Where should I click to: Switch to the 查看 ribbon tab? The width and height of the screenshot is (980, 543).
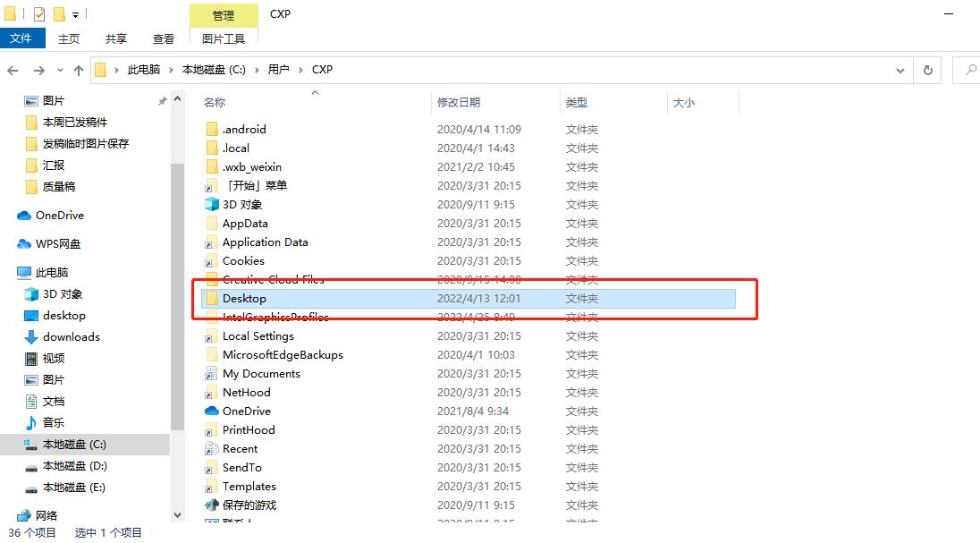point(163,38)
